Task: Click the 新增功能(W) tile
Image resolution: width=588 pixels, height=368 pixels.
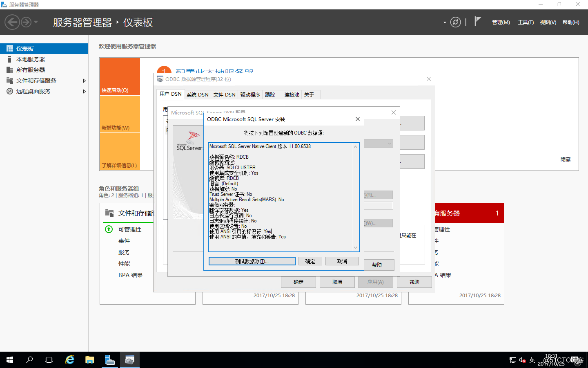Action: (x=120, y=114)
